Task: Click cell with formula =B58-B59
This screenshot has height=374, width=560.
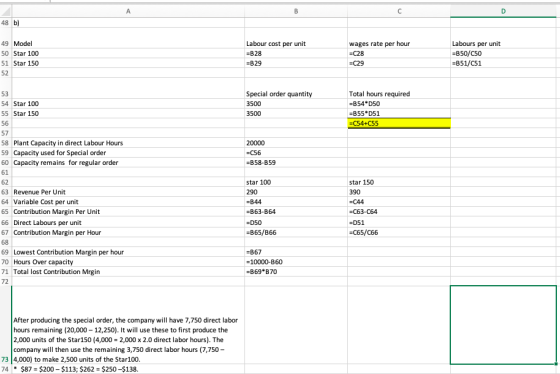Action: point(296,163)
